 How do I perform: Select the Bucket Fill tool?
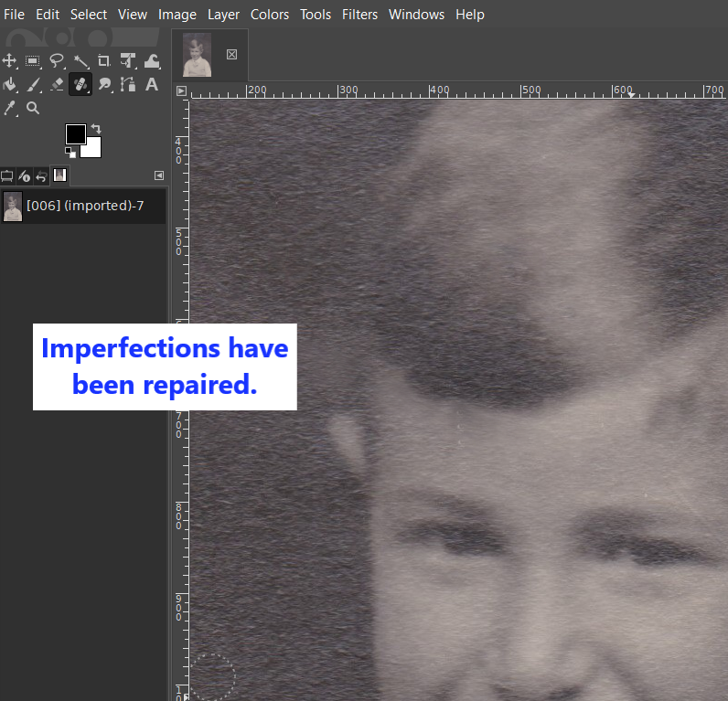(x=10, y=84)
